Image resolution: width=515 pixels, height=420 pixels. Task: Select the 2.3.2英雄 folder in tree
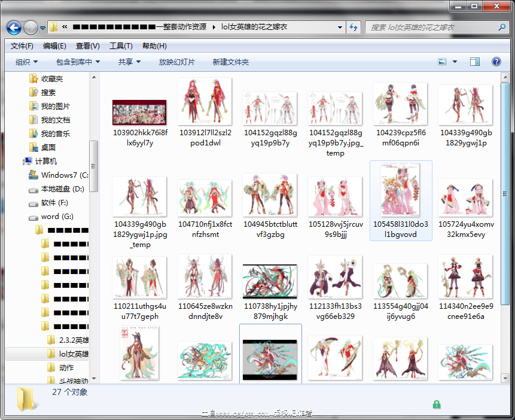(x=74, y=340)
